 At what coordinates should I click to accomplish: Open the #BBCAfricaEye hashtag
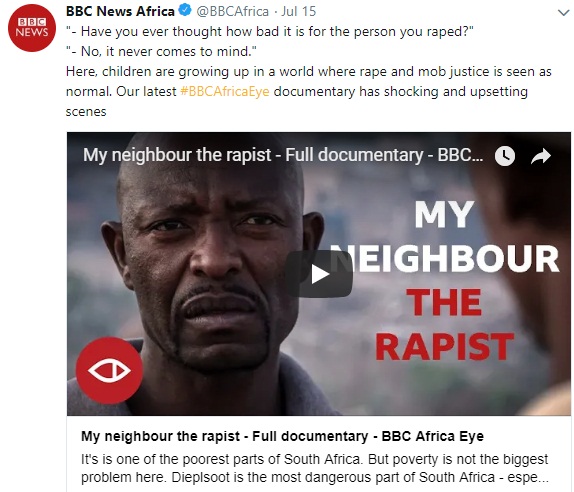click(x=225, y=91)
